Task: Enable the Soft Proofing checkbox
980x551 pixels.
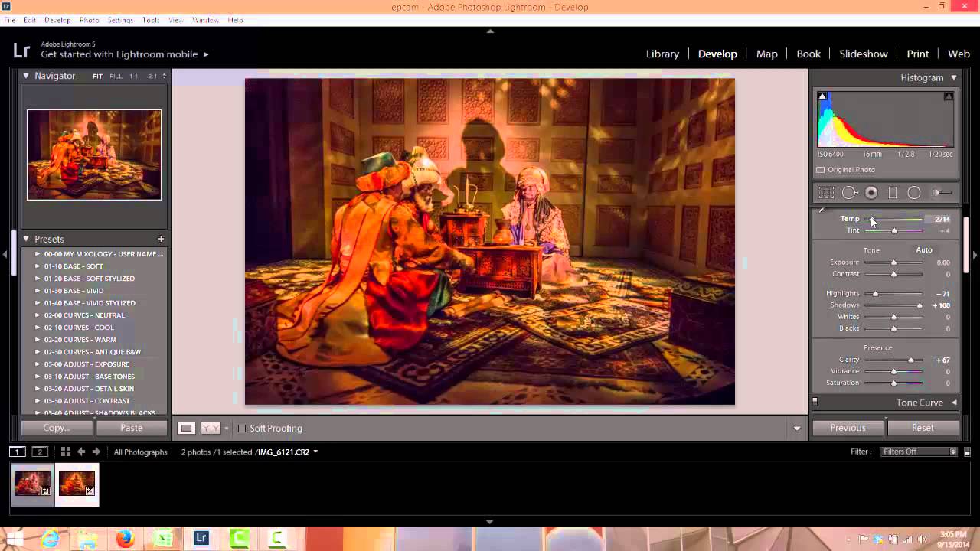Action: pos(242,429)
